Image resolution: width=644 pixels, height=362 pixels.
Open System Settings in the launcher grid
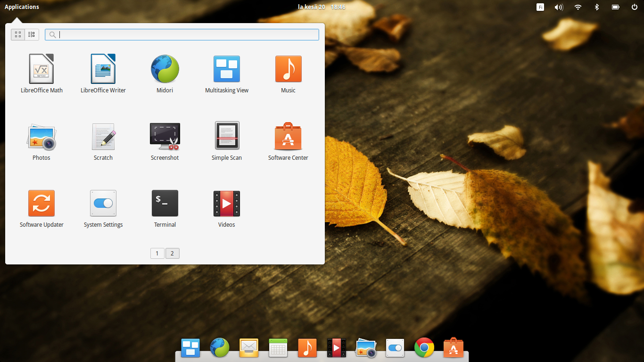103,209
